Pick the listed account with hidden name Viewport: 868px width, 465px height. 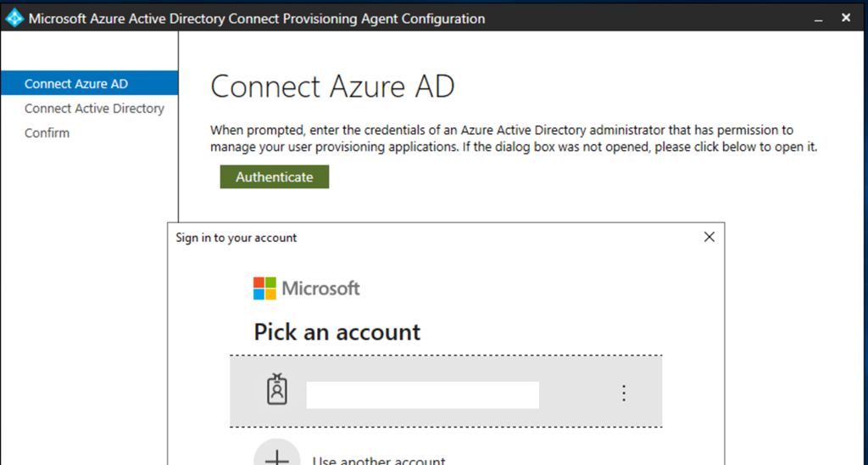point(422,394)
